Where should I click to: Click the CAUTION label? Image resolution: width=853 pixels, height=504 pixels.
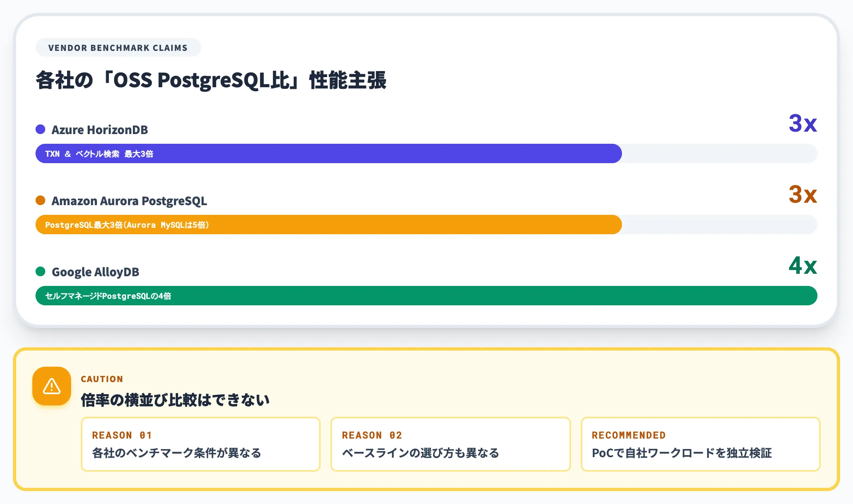tap(102, 379)
